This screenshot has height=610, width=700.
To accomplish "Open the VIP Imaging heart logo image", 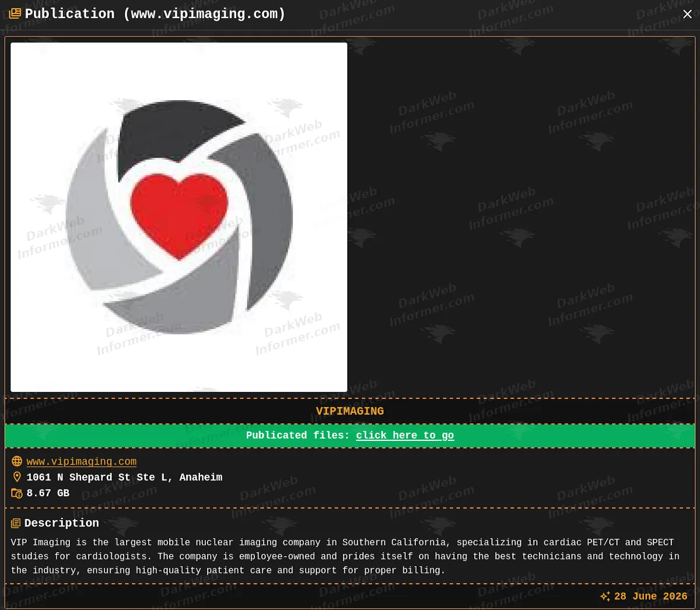I will pyautogui.click(x=179, y=217).
